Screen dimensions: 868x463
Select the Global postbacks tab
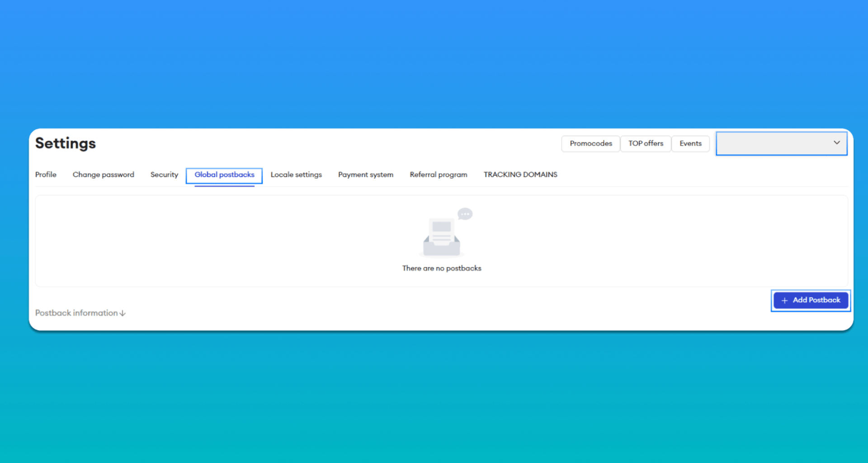click(224, 175)
